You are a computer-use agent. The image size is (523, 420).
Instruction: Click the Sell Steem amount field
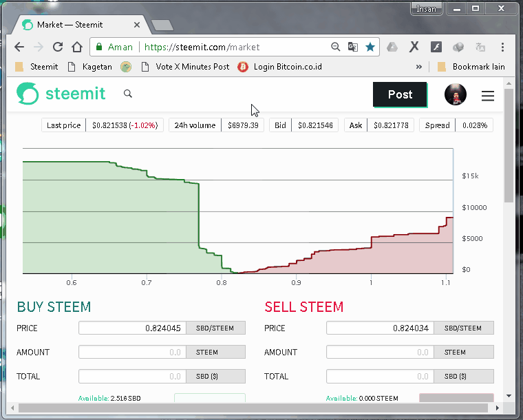coord(380,352)
